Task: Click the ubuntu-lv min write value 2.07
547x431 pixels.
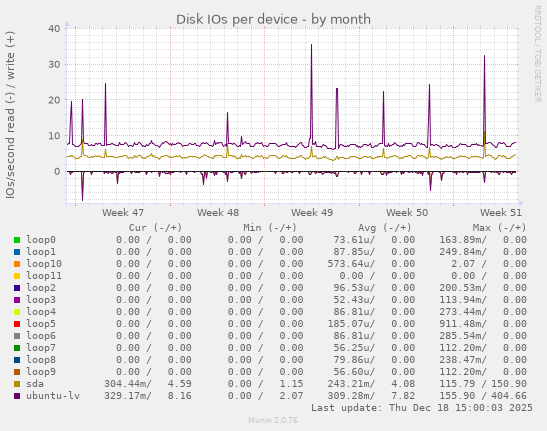Action: (x=291, y=395)
